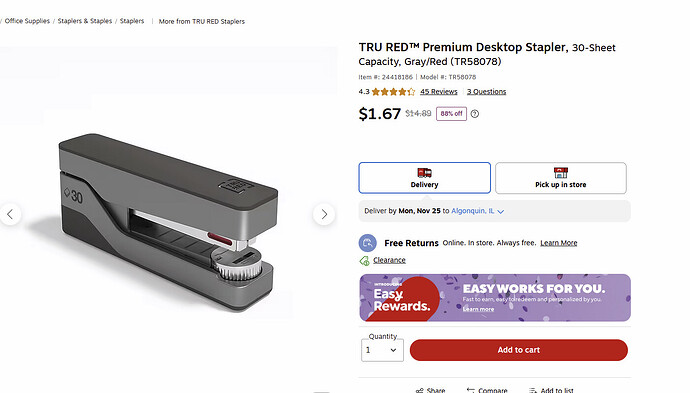The image size is (690, 393).
Task: Click the store pickup icon
Action: coord(561,172)
